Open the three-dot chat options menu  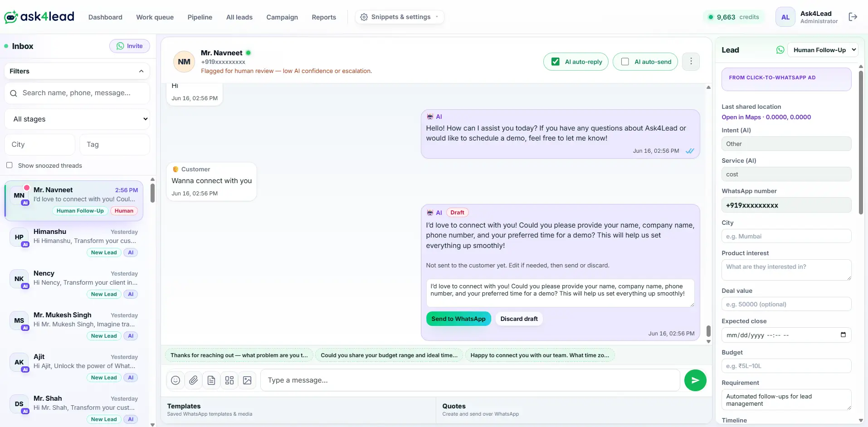[x=691, y=61]
